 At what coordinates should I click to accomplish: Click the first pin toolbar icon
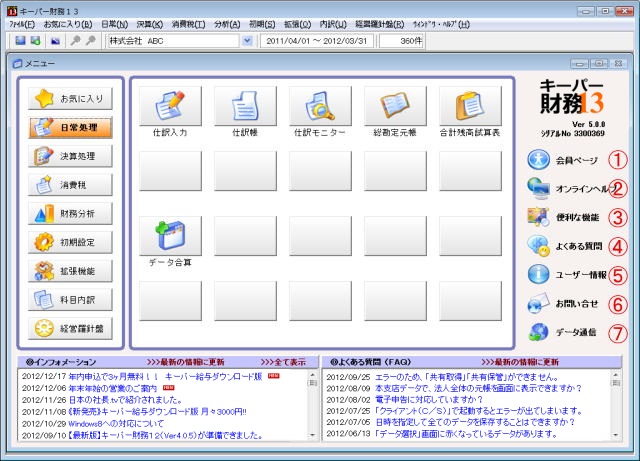click(75, 40)
